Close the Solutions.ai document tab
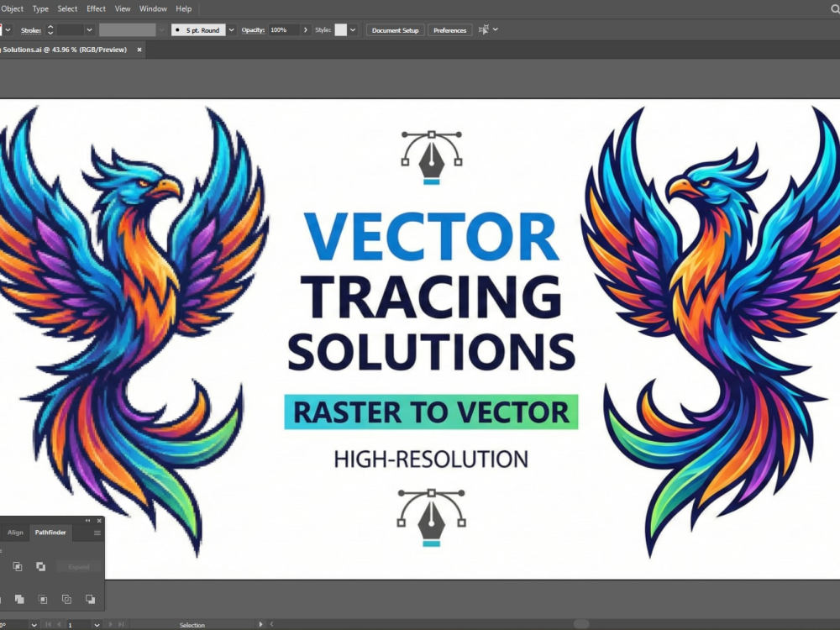The width and height of the screenshot is (840, 630). (x=139, y=50)
